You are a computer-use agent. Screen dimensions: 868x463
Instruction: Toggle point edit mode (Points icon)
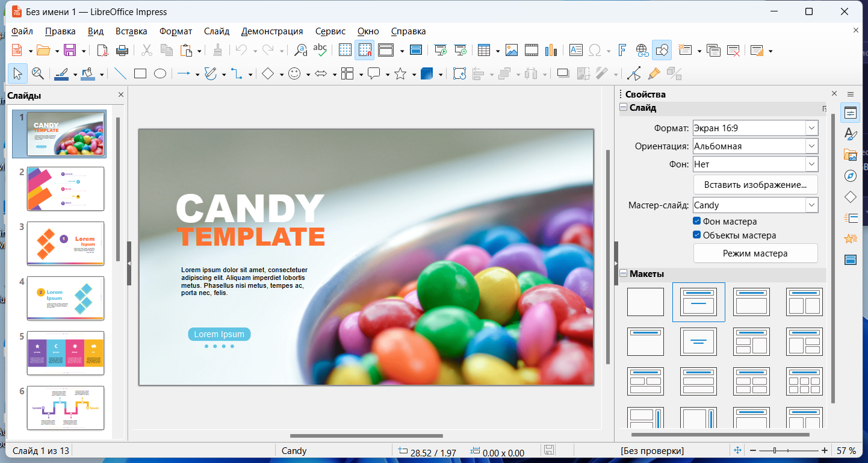click(634, 73)
